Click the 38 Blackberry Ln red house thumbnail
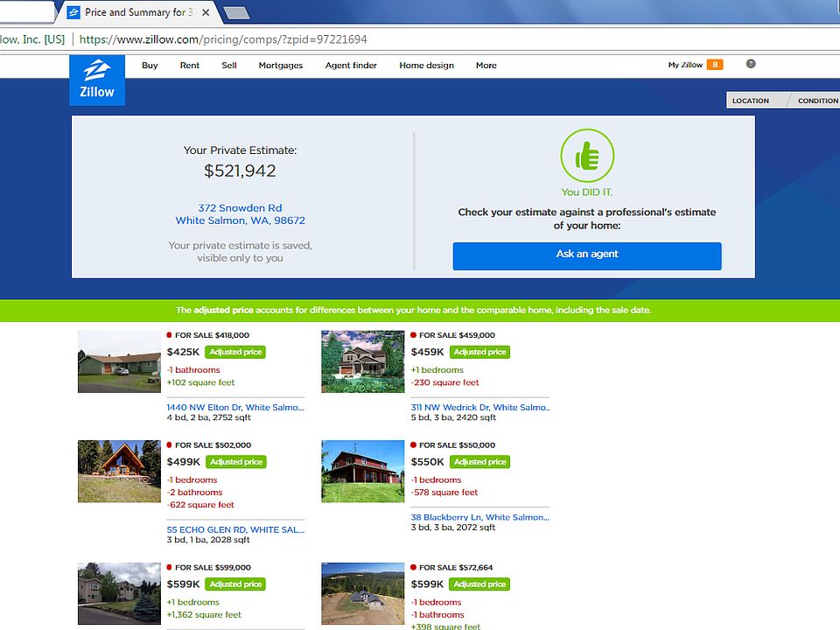840x630 pixels. [x=362, y=472]
